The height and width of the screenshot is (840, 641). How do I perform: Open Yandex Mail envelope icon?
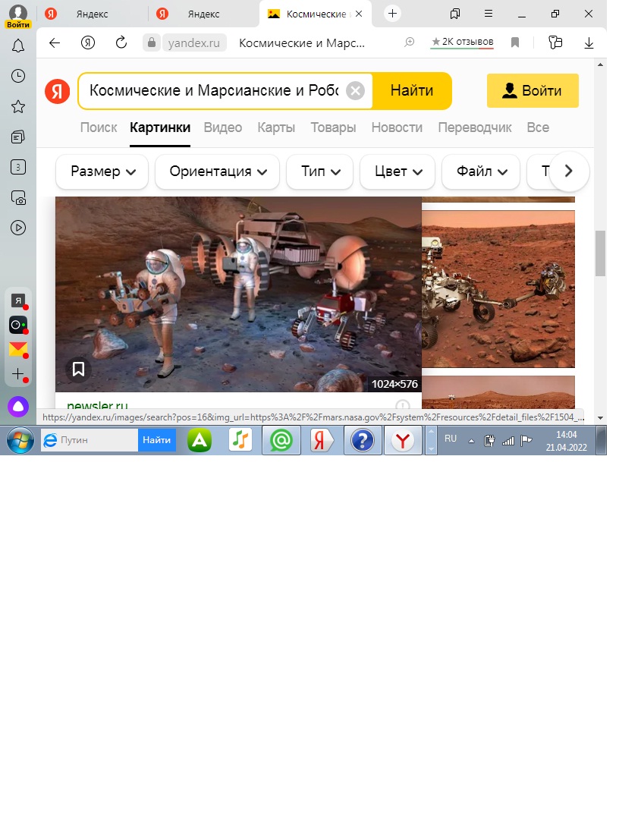18,349
